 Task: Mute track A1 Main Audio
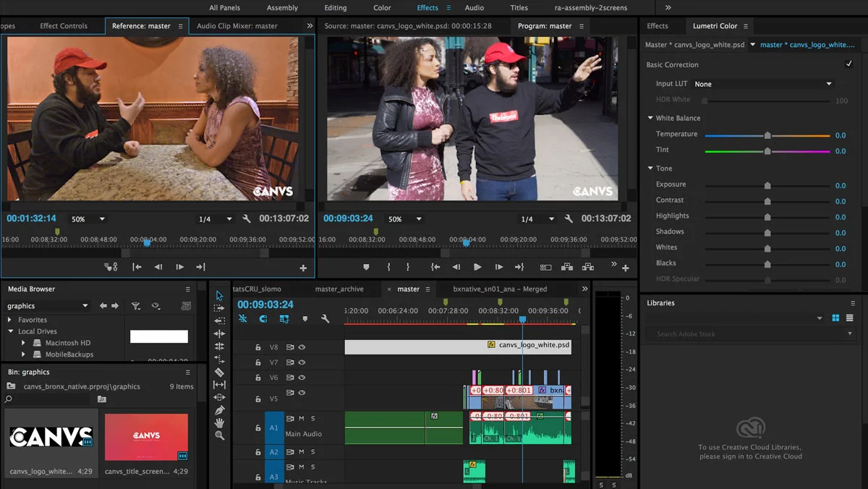[302, 418]
